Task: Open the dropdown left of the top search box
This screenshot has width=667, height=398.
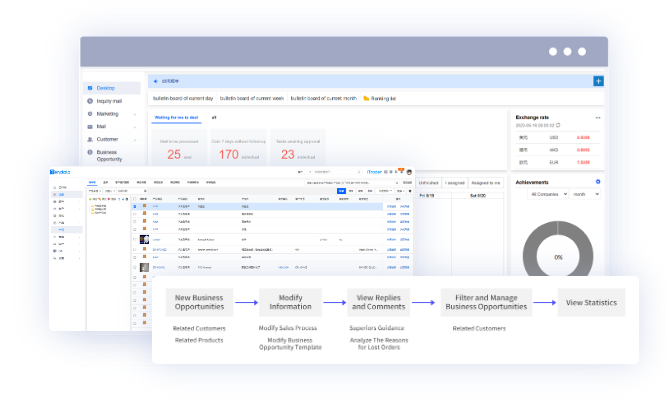Action: point(305,172)
